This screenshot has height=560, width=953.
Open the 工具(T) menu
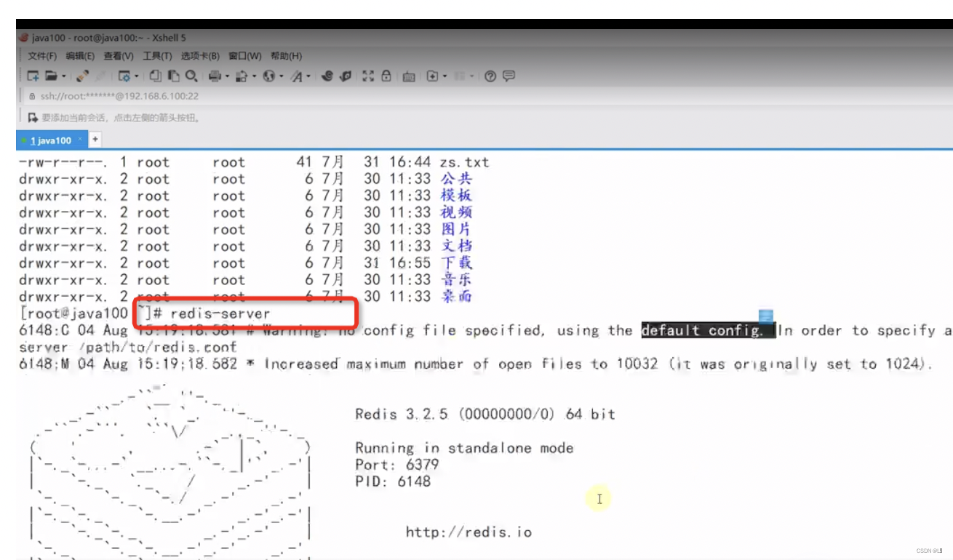click(x=157, y=56)
